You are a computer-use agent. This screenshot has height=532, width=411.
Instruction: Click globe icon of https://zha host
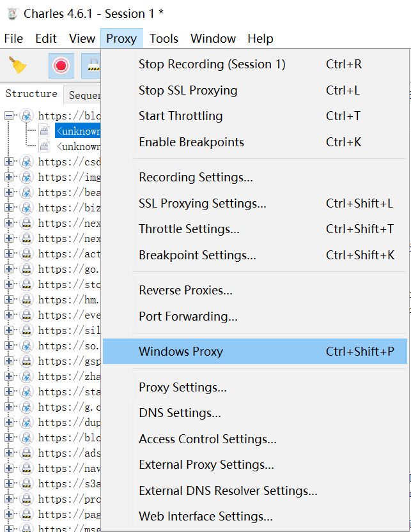coord(26,376)
